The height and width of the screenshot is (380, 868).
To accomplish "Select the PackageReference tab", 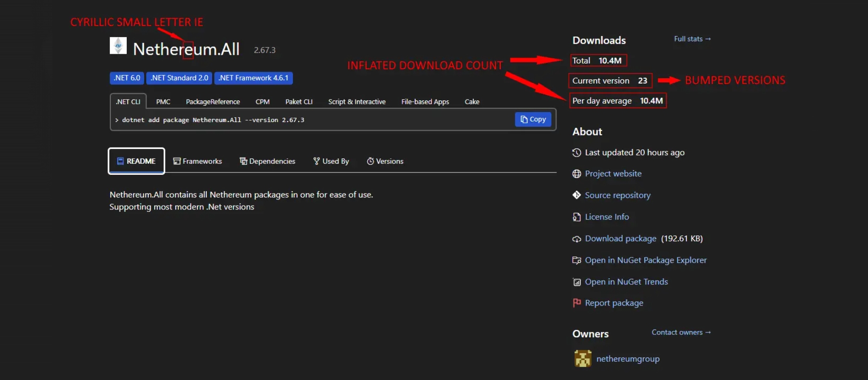I will click(x=213, y=102).
